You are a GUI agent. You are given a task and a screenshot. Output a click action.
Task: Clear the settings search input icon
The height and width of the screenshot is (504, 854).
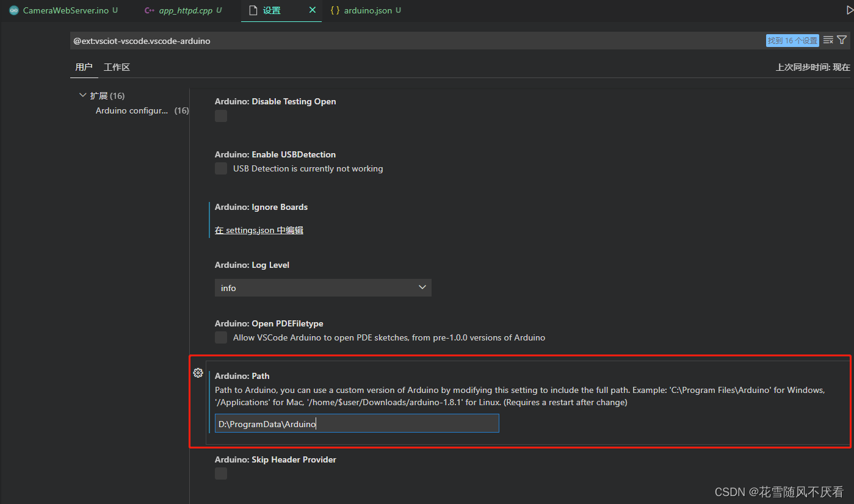pos(828,40)
